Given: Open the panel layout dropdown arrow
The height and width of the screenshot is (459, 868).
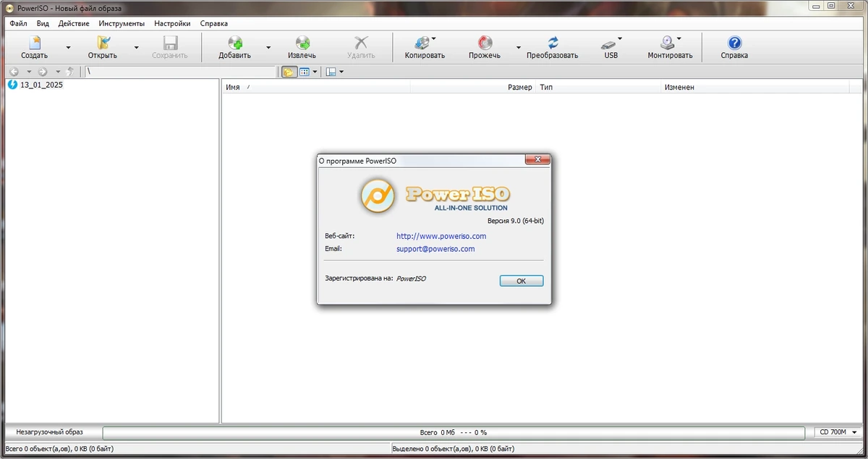Looking at the screenshot, I should coord(341,72).
